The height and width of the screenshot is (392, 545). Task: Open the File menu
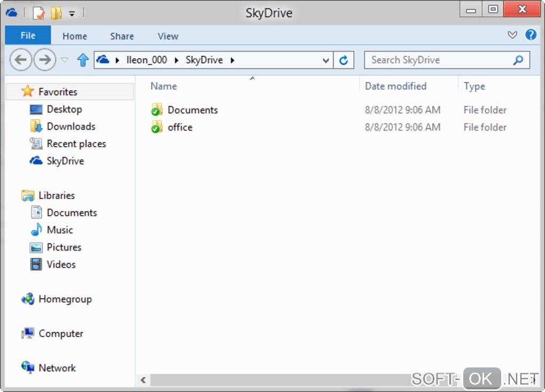[x=28, y=35]
